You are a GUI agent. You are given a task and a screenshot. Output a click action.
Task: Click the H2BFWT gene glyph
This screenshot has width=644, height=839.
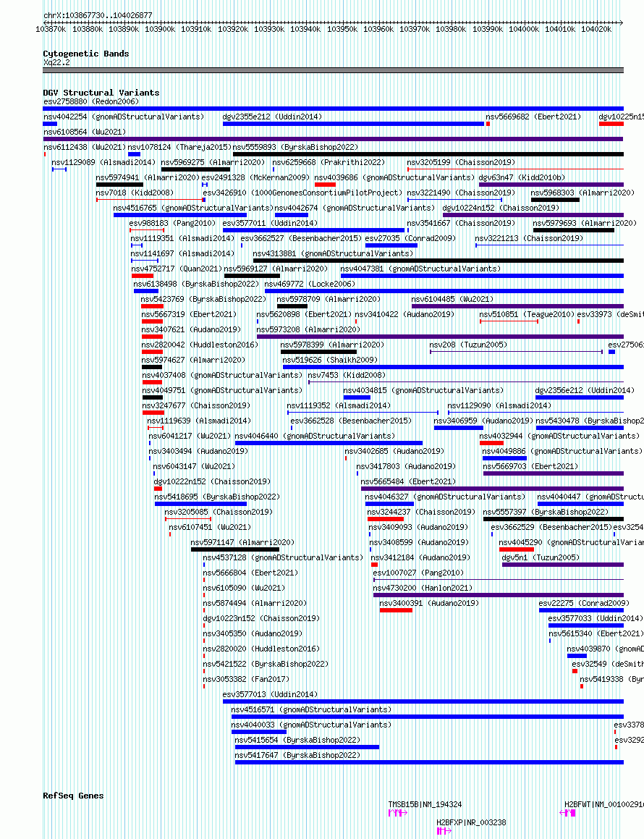[567, 813]
